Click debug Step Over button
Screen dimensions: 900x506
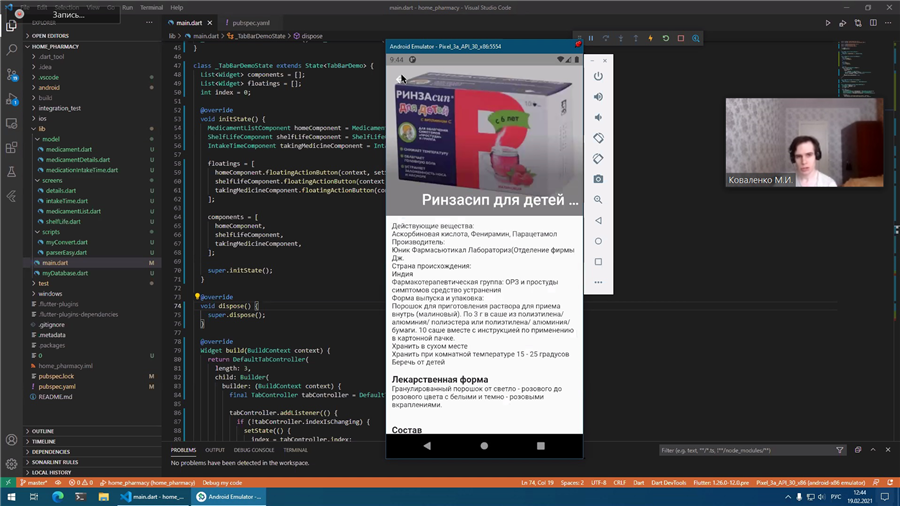[606, 38]
